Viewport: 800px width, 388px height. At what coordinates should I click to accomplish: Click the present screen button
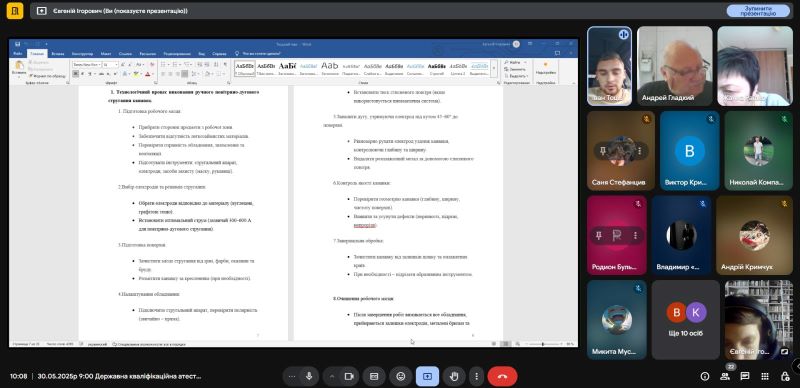click(428, 376)
